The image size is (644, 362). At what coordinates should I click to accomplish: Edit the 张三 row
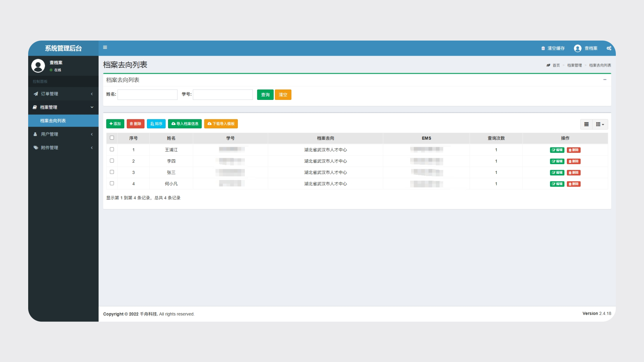[x=557, y=173]
